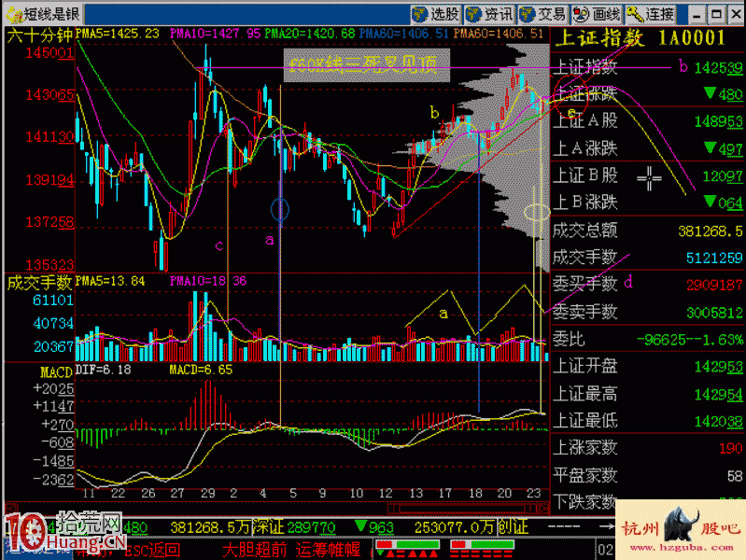
Task: Maximize the 短线是银 window
Action: (716, 15)
